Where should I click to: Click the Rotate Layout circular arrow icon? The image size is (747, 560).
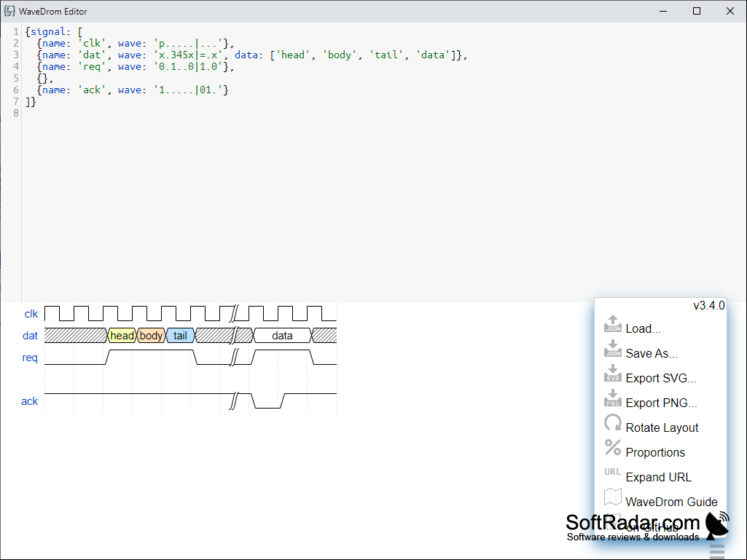pyautogui.click(x=613, y=423)
